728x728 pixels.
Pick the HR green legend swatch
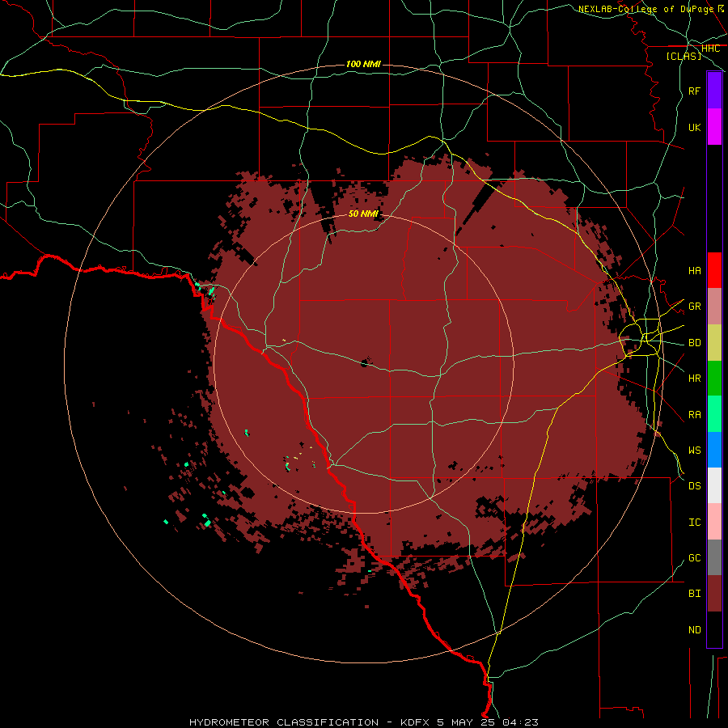pos(714,379)
